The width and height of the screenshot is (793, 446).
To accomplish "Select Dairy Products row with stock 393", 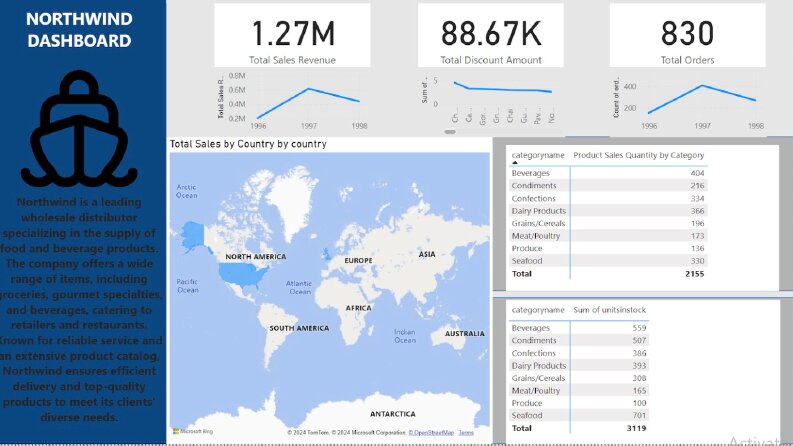I will point(579,366).
